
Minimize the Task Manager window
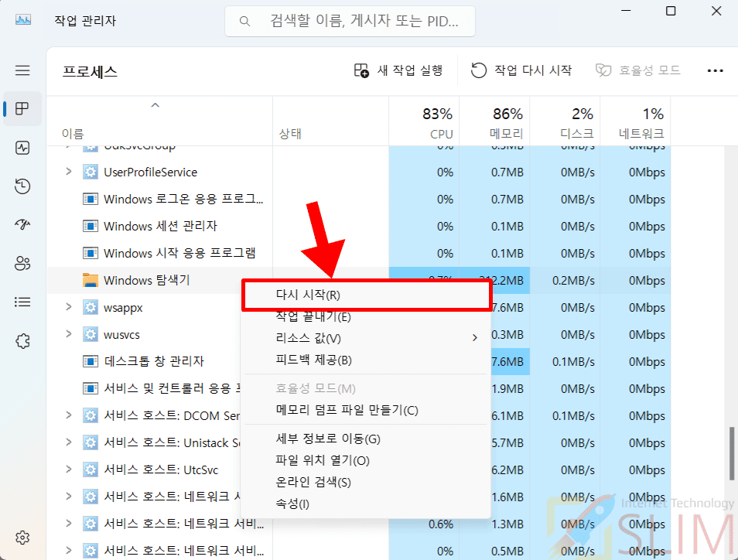pyautogui.click(x=626, y=11)
